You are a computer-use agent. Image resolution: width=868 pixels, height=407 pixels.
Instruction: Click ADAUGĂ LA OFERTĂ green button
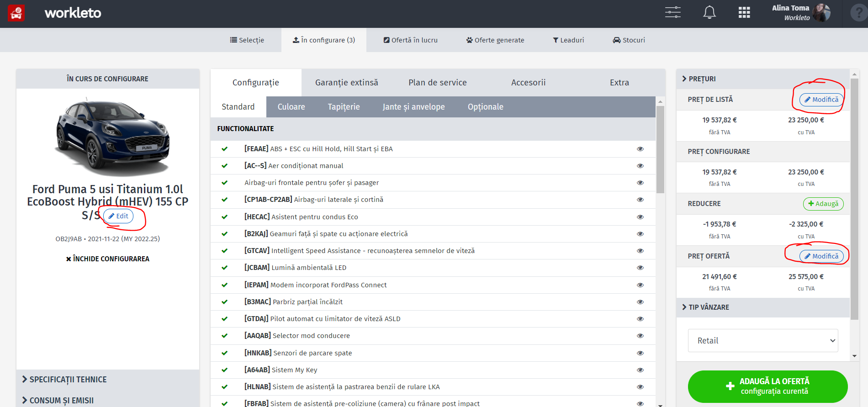point(767,386)
